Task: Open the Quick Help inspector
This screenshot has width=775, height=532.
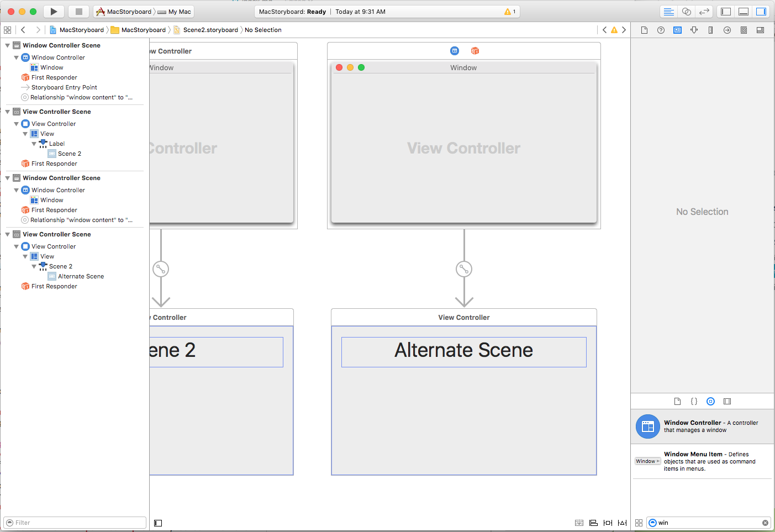Action: (x=661, y=30)
